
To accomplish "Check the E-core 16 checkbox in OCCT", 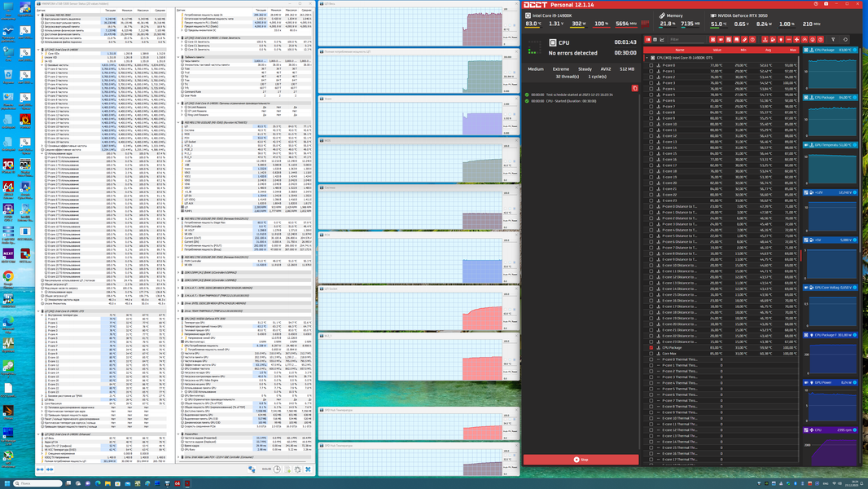I will click(651, 160).
